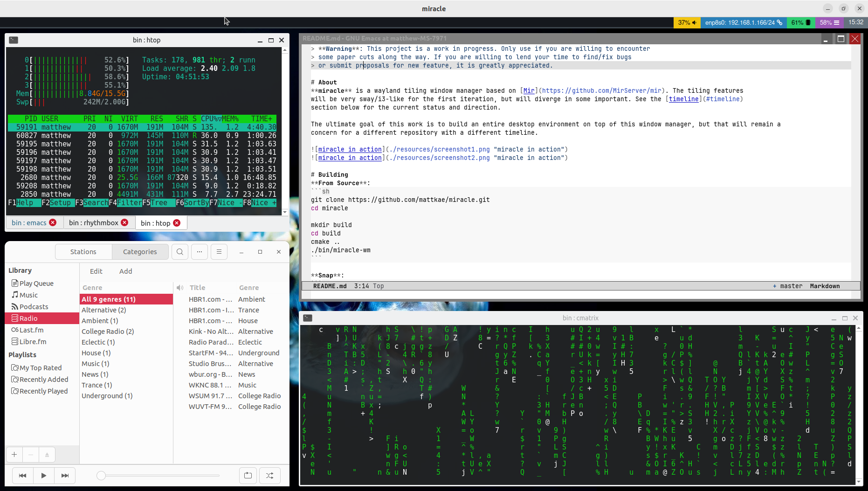Open the three-dots menu in Rhythmbox
The width and height of the screenshot is (868, 491).
[x=200, y=252]
